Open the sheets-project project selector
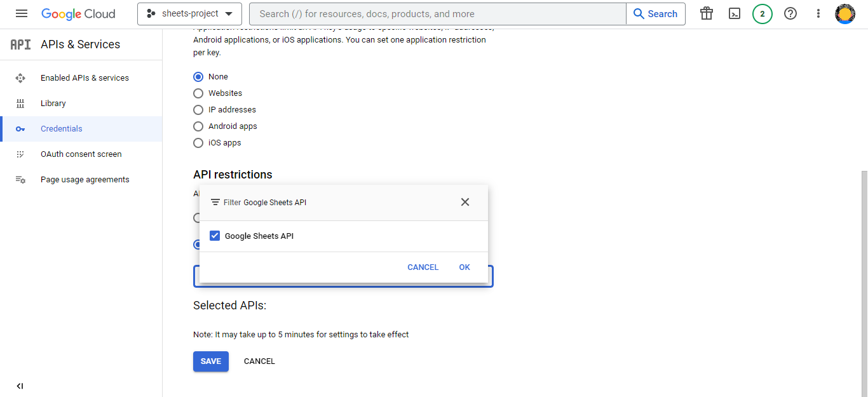Screen dimensions: 868x397 189,14
